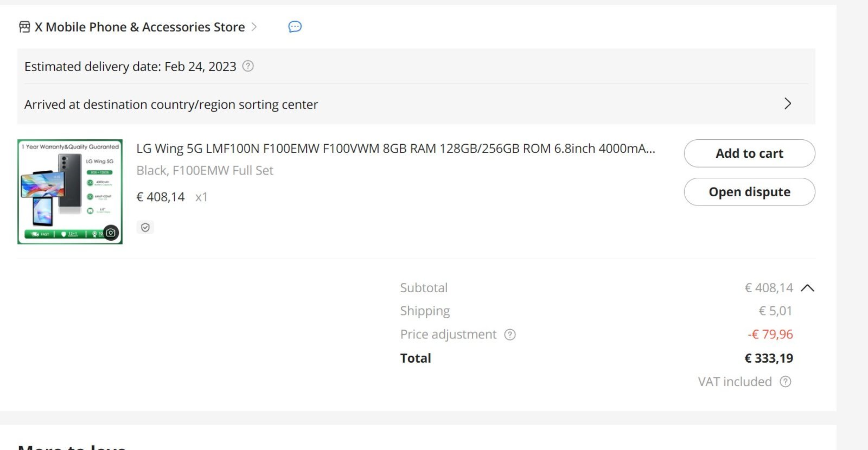Click the price adjustment value -€ 79,96
868x450 pixels.
770,335
